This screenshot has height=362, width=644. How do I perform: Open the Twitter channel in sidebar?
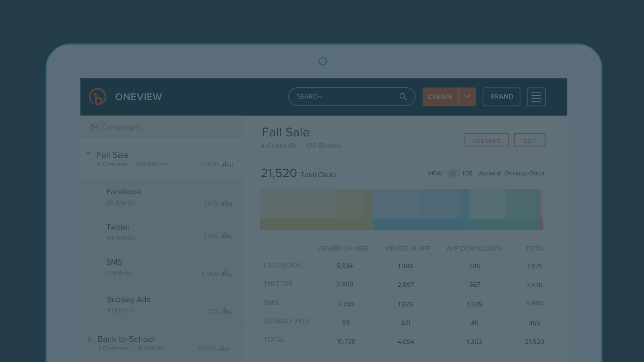tap(169, 233)
